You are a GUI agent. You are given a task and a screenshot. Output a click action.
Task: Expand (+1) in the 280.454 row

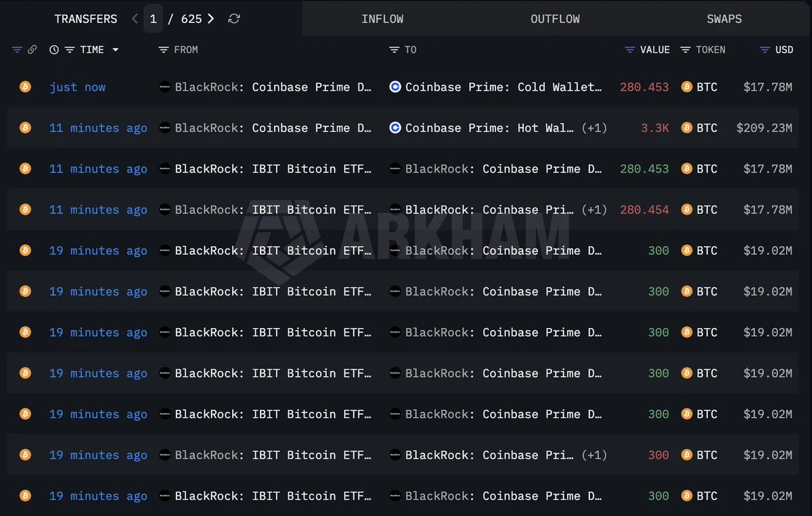pyautogui.click(x=594, y=210)
